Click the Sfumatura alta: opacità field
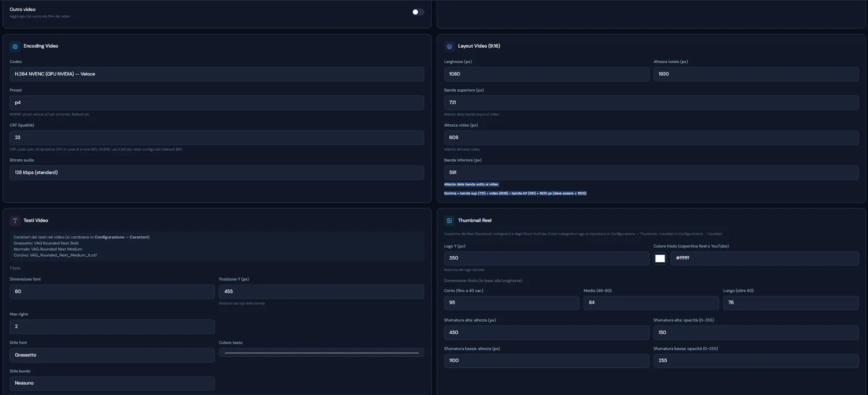 tap(756, 333)
